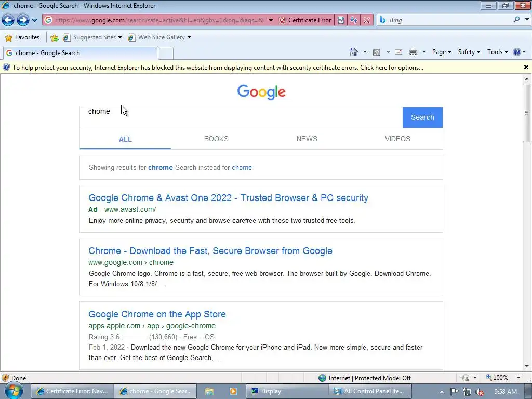
Task: Click the vertical scrollbar thumb
Action: [527, 113]
